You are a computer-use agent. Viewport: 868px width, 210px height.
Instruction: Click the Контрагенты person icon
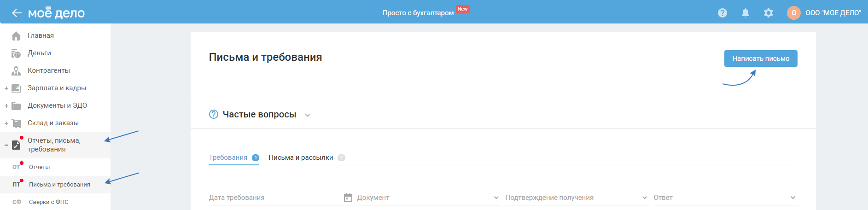coord(16,70)
